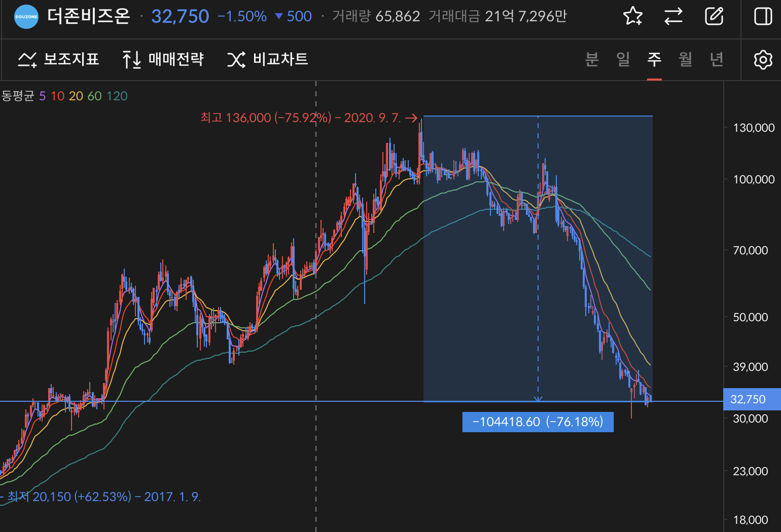781x532 pixels.
Task: Add 더존비즈온 to favorites with star icon
Action: pyautogui.click(x=633, y=16)
